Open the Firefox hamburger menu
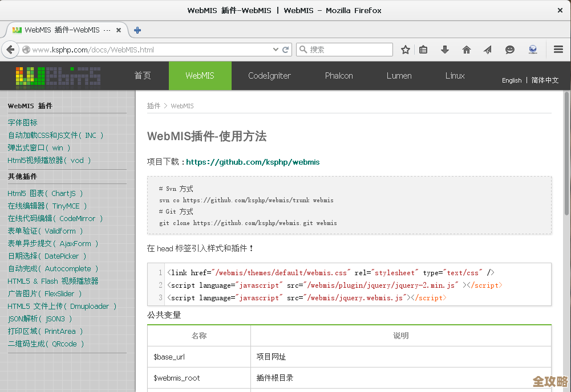The height and width of the screenshot is (392, 571). (x=558, y=50)
